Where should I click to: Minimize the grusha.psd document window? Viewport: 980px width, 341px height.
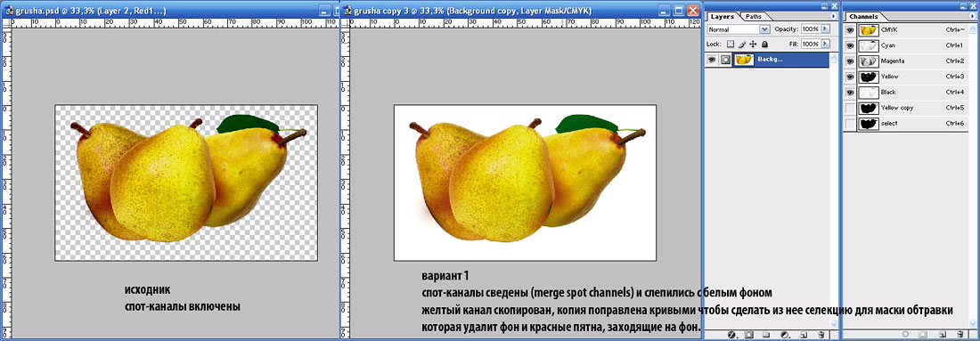tap(323, 11)
